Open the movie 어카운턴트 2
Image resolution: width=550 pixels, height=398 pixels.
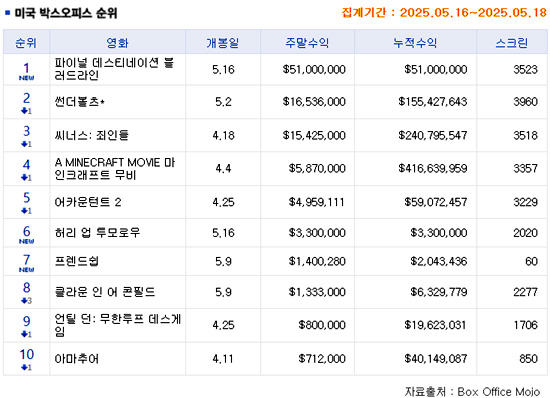pos(88,202)
